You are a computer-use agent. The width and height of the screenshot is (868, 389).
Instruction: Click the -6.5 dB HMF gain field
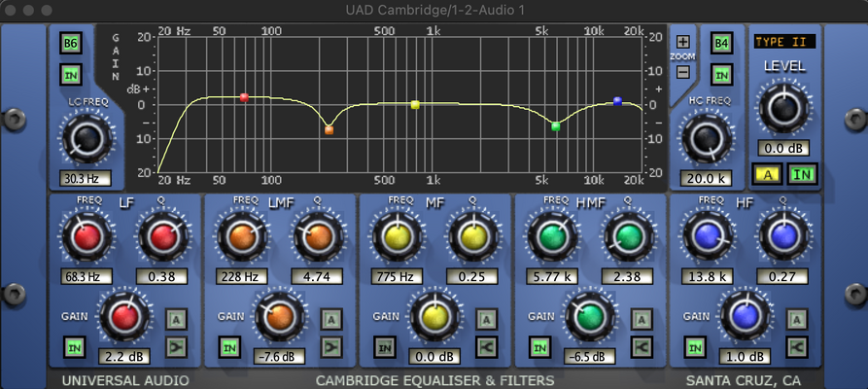tap(589, 356)
